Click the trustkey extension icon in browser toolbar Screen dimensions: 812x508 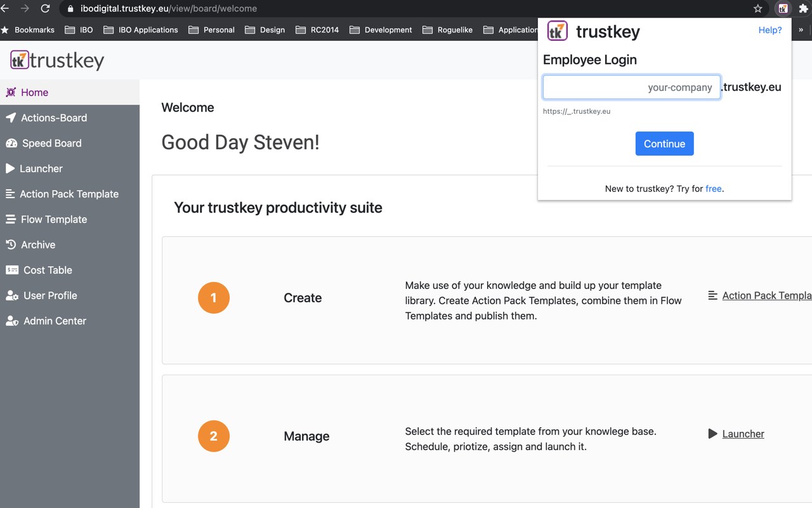pos(783,9)
